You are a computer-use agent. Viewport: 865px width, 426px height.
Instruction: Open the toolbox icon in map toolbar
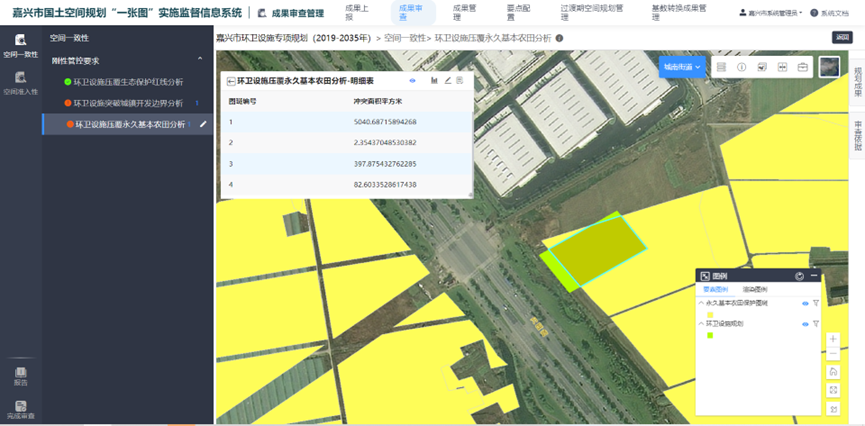802,67
